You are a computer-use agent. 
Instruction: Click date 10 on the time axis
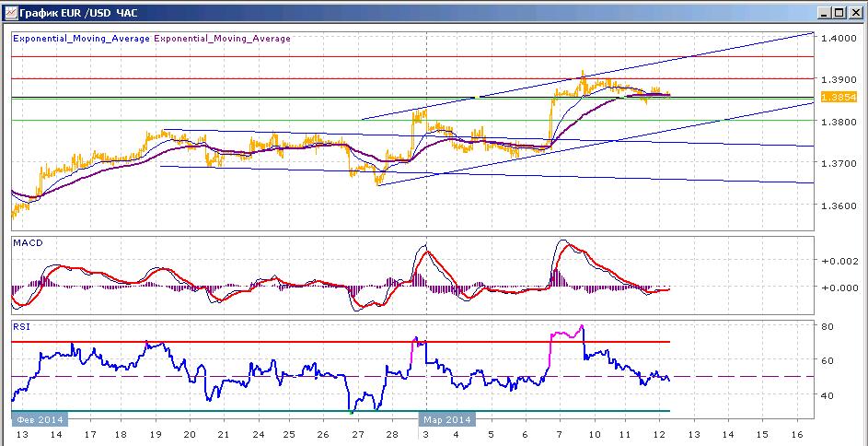[x=596, y=435]
